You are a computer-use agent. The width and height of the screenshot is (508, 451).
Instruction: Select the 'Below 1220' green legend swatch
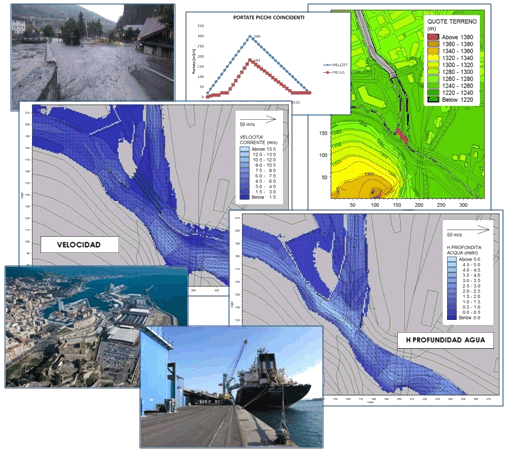433,99
